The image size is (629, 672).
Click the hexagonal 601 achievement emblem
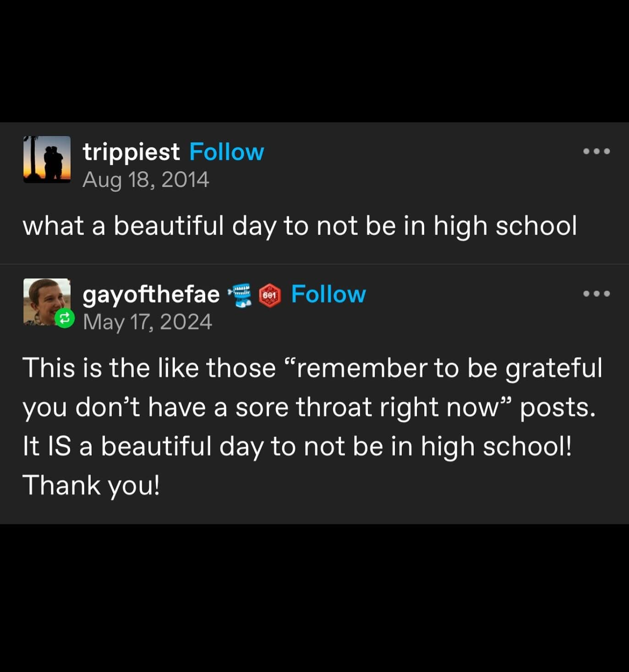[268, 295]
